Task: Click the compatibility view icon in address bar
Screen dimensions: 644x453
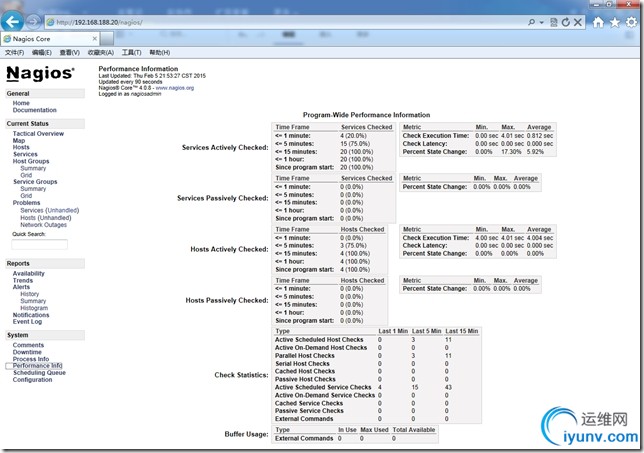Action: pos(554,22)
